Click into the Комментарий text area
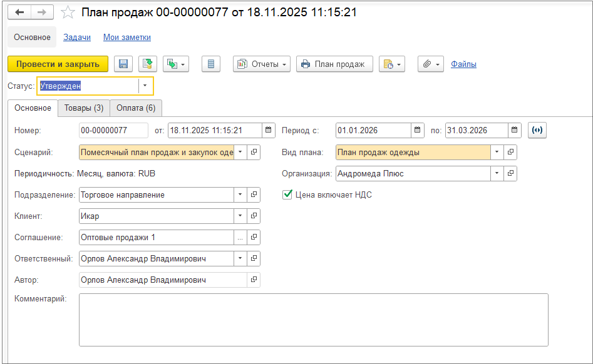The width and height of the screenshot is (593, 364). 314,320
